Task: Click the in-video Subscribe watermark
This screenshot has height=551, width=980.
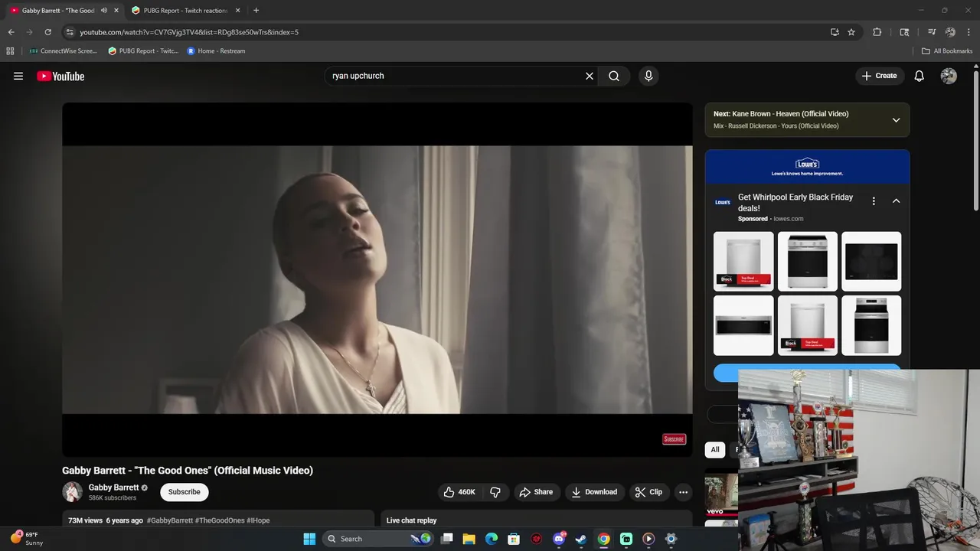Action: pyautogui.click(x=674, y=439)
